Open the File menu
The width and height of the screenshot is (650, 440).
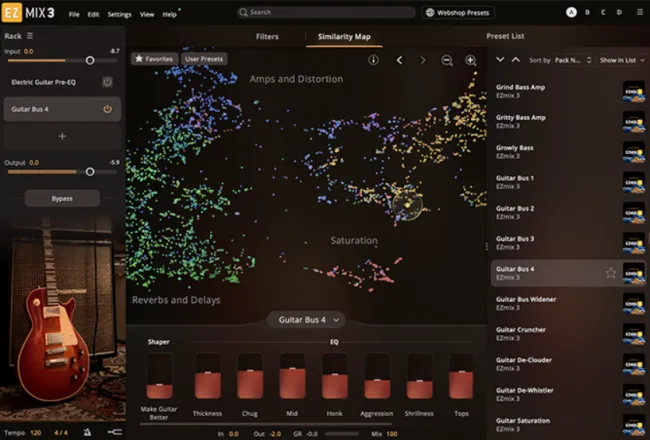pos(74,14)
